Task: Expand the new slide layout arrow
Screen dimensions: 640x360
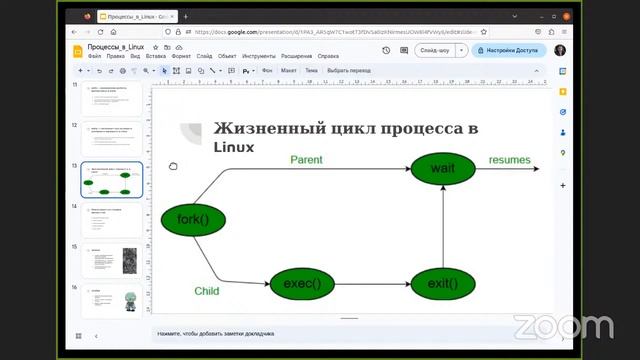Action: (88, 71)
